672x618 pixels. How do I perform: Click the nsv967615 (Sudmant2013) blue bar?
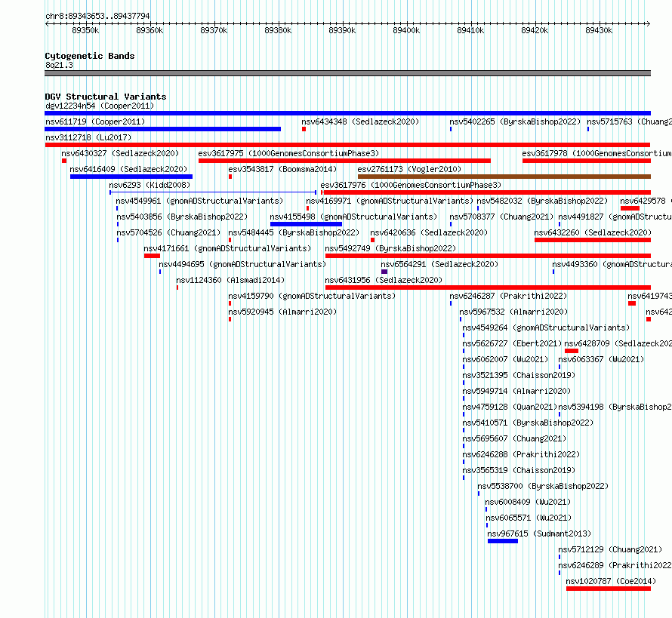[x=503, y=541]
